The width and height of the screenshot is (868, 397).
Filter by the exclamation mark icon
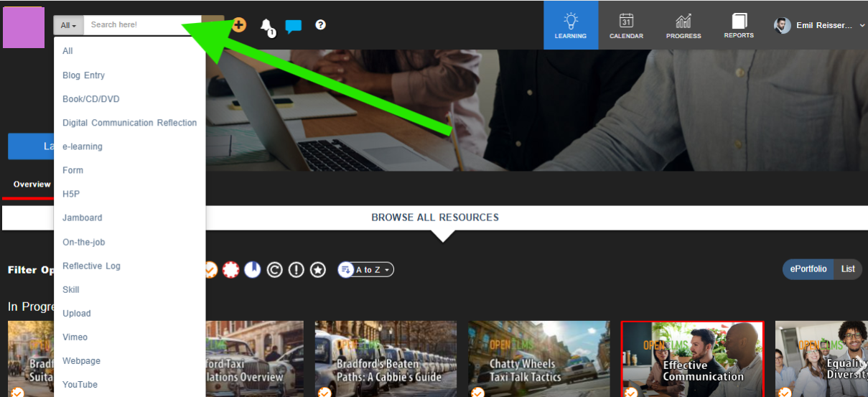pyautogui.click(x=297, y=270)
